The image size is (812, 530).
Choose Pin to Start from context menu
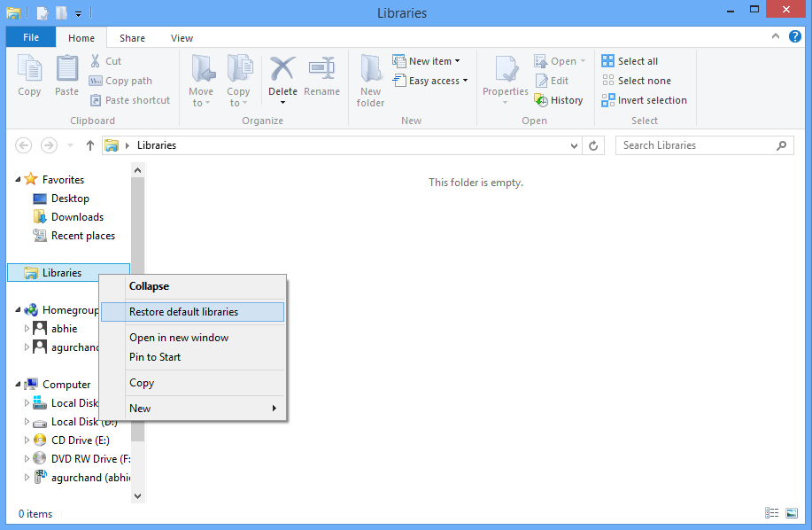[155, 357]
